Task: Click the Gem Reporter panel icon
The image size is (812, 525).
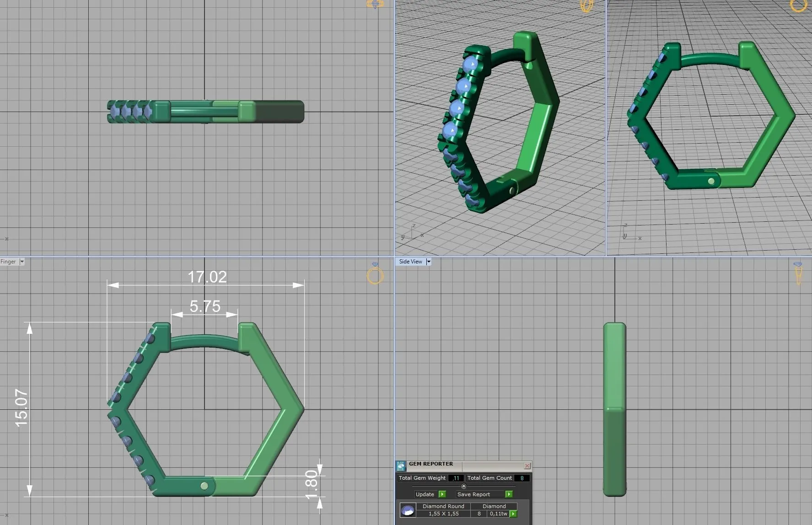Action: [401, 466]
